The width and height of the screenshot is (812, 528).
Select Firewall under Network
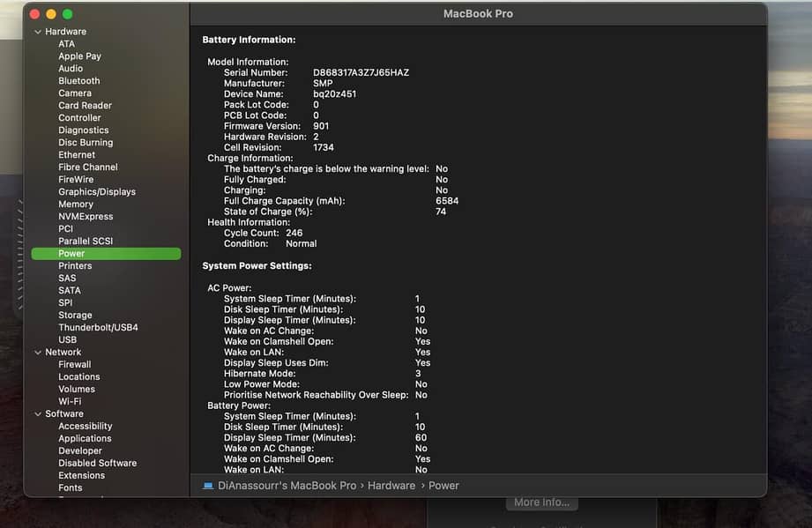click(75, 365)
